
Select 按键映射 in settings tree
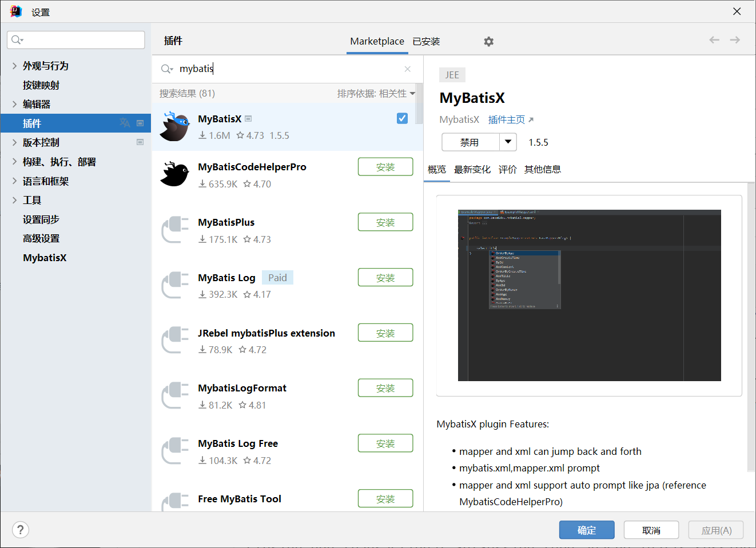(41, 85)
